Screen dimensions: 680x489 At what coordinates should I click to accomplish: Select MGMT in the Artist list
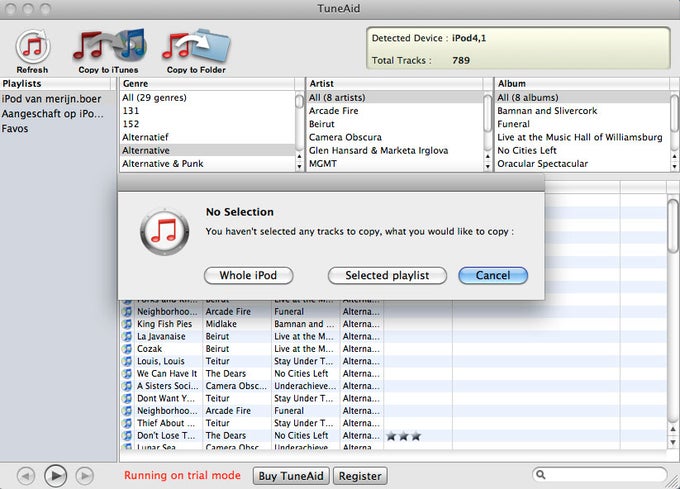tap(395, 163)
